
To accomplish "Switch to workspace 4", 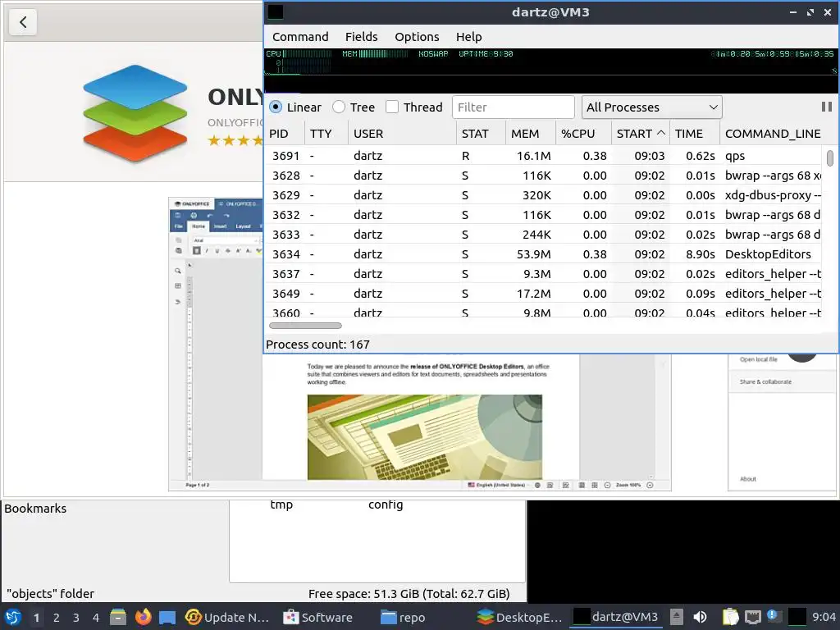I will click(x=96, y=618).
